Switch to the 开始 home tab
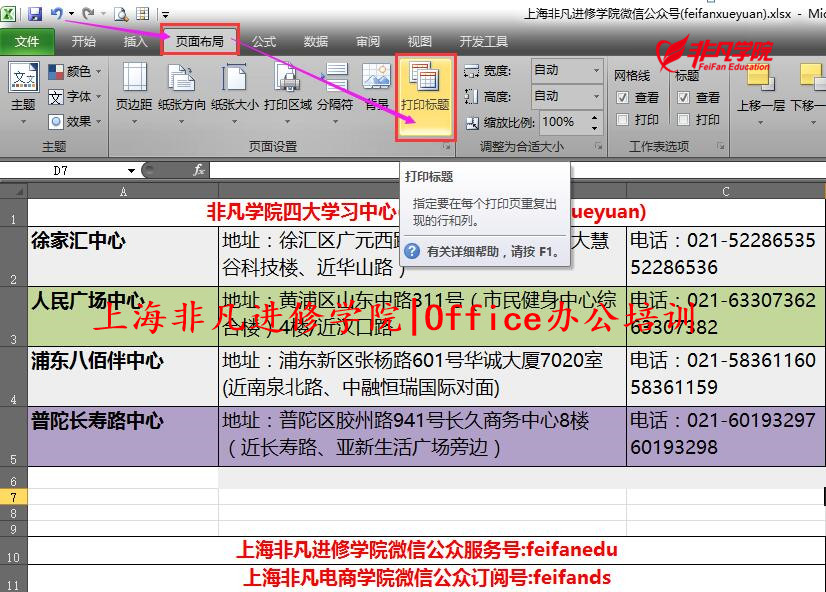The width and height of the screenshot is (826, 592). 84,42
